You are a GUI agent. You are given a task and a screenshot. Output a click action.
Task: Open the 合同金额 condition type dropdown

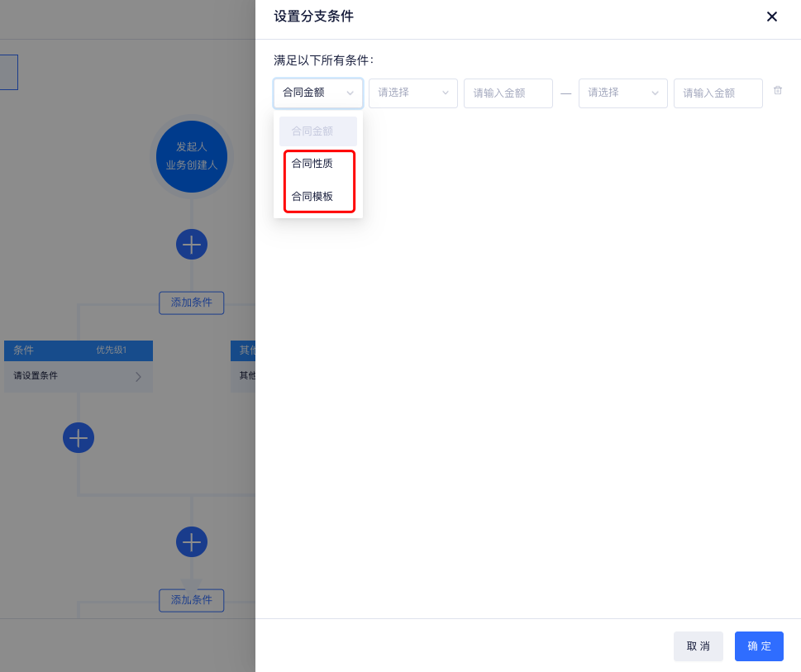(x=318, y=93)
